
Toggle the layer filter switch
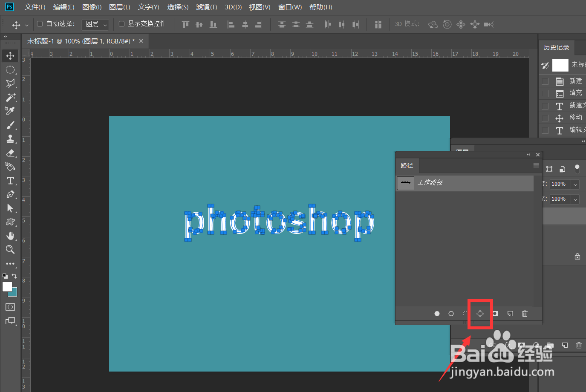click(577, 169)
